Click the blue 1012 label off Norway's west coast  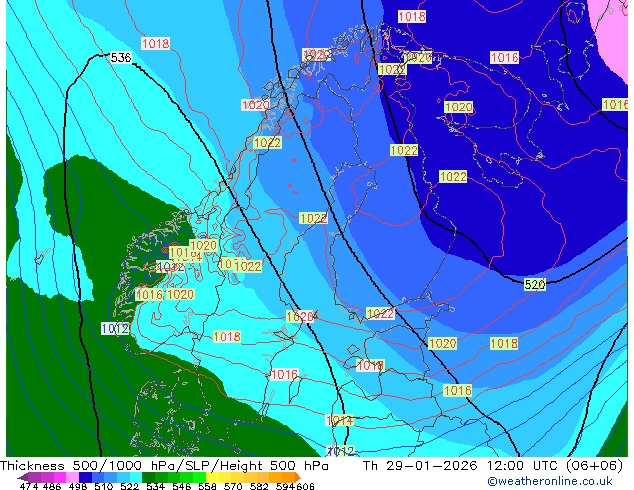[x=116, y=328]
